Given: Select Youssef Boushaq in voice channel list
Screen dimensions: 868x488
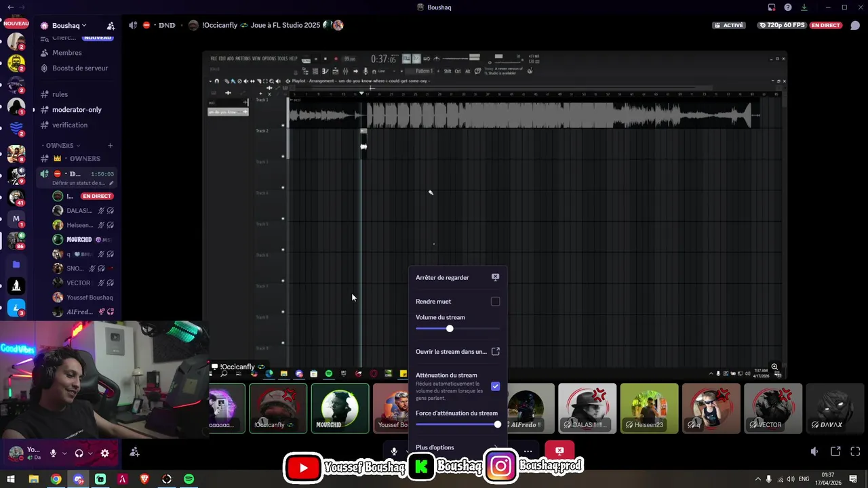Looking at the screenshot, I should pyautogui.click(x=83, y=298).
